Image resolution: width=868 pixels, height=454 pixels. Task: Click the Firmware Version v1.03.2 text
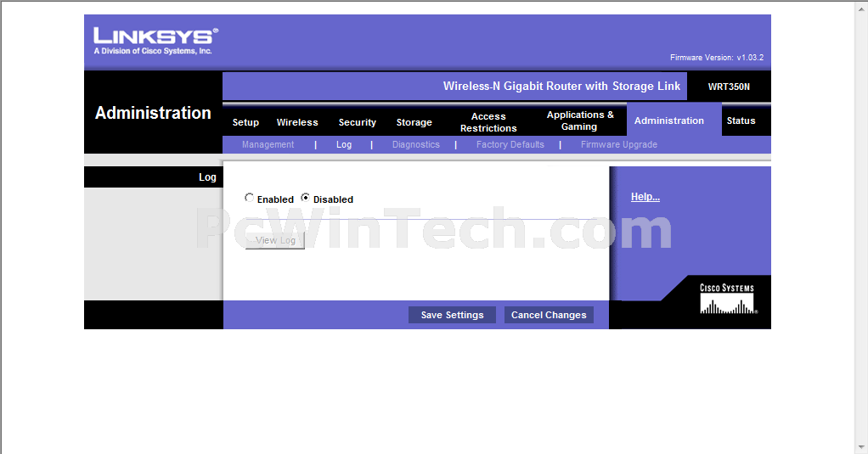[x=716, y=58]
